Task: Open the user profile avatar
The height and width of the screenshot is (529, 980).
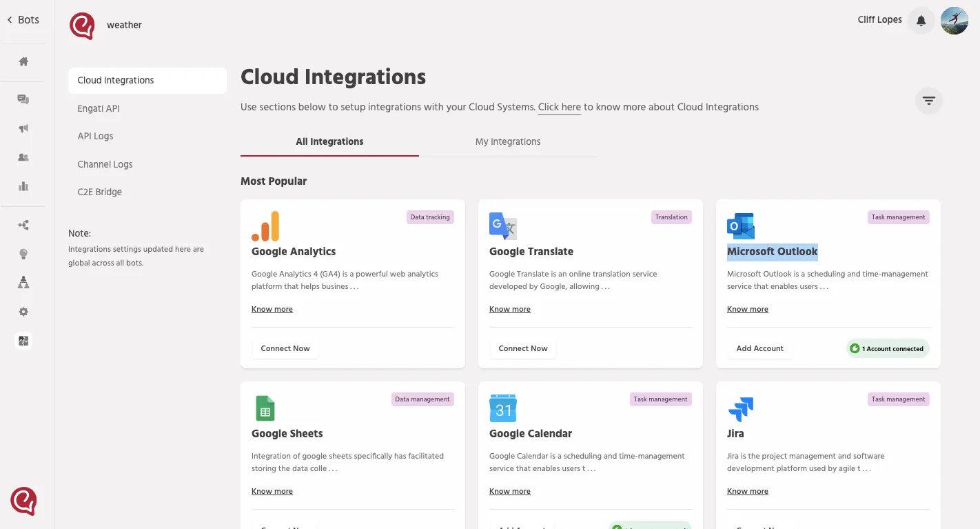Action: [955, 21]
